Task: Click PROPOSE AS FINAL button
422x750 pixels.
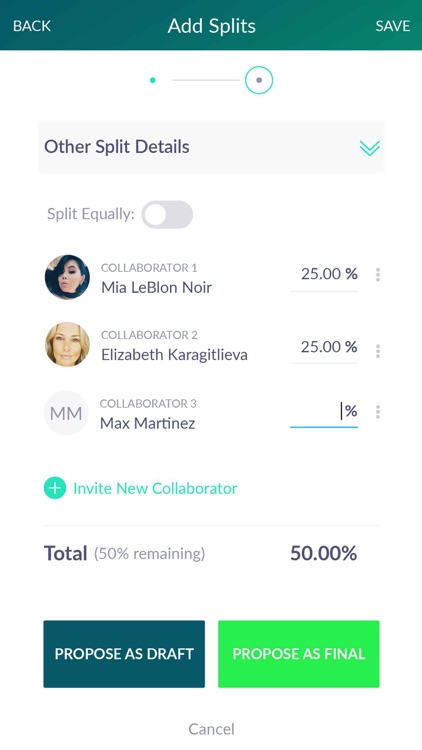Action: pos(299,654)
